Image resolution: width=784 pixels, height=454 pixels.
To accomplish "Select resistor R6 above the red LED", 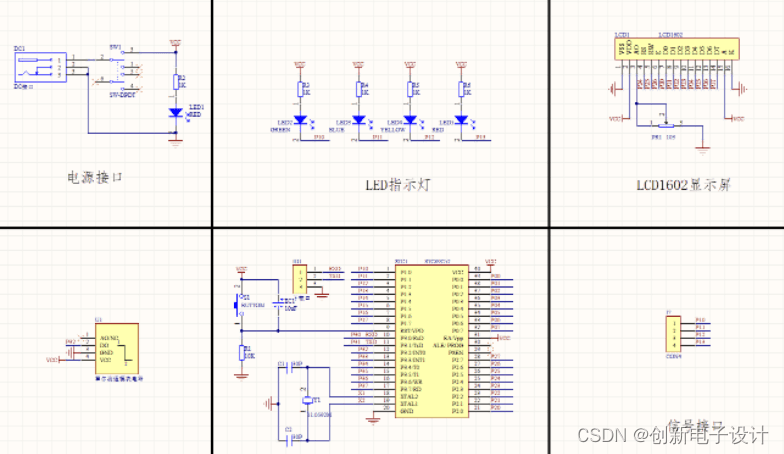I will pos(461,89).
